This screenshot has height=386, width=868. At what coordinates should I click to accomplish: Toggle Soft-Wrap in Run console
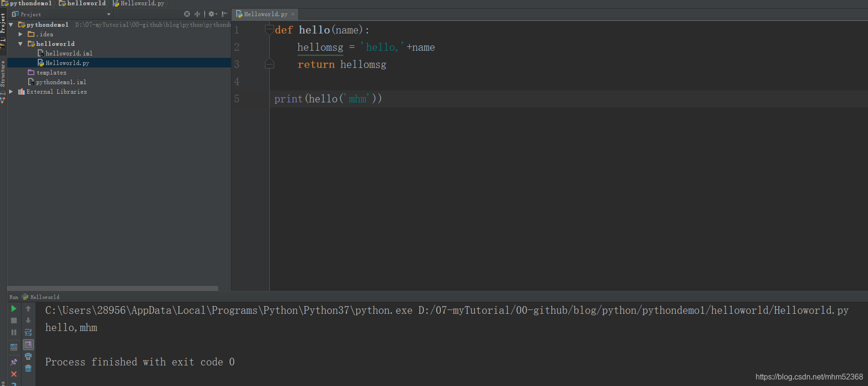[x=28, y=332]
